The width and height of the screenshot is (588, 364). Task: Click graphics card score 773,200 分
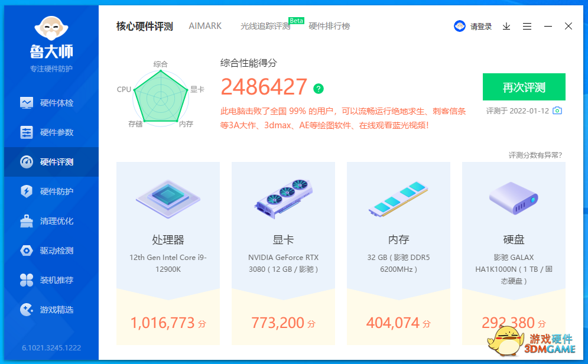click(x=284, y=323)
